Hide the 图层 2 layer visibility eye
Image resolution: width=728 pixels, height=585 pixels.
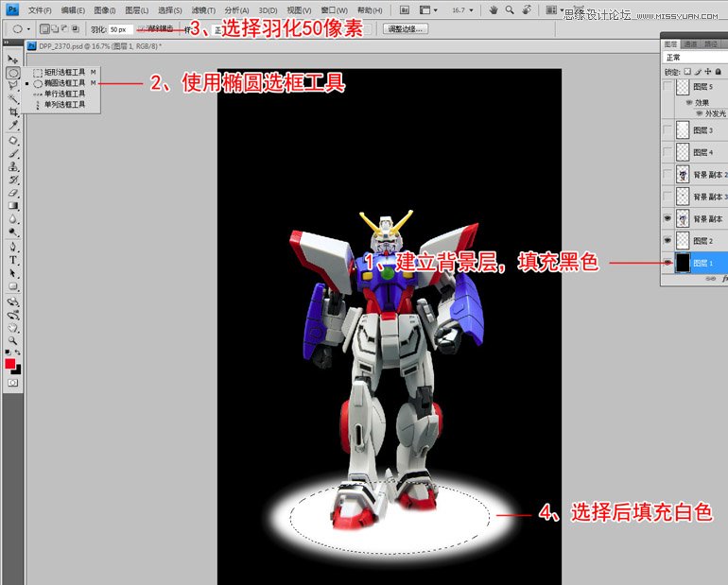[x=668, y=241]
